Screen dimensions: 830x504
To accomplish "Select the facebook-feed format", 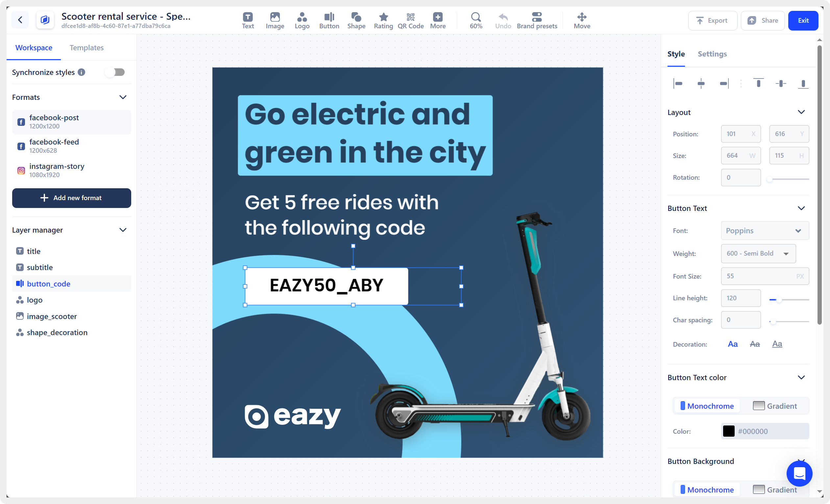I will (71, 146).
